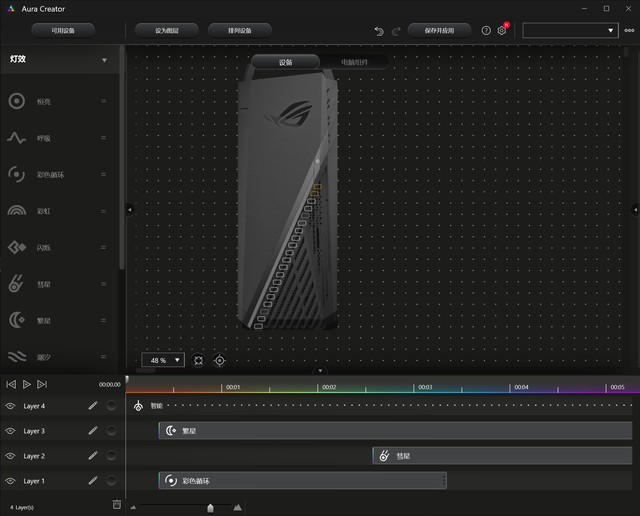Toggle the round button on Layer 1 row
Viewport: 640px width, 516px height.
pos(111,481)
